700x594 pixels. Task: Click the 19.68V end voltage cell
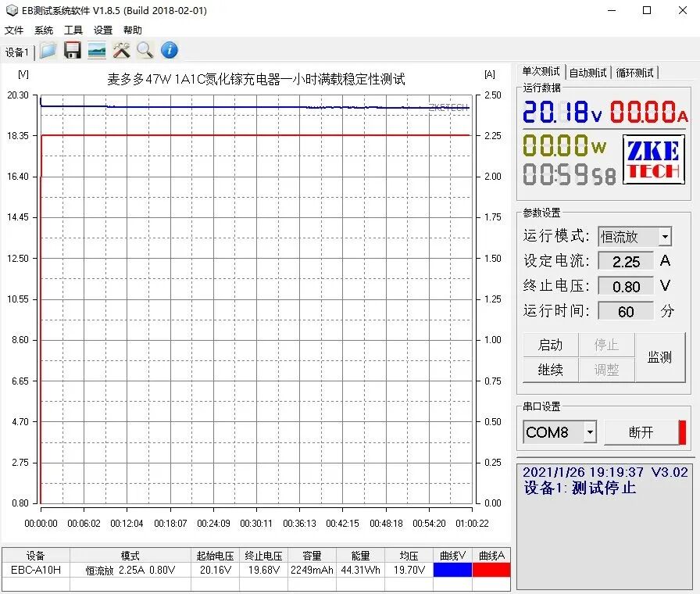click(263, 570)
